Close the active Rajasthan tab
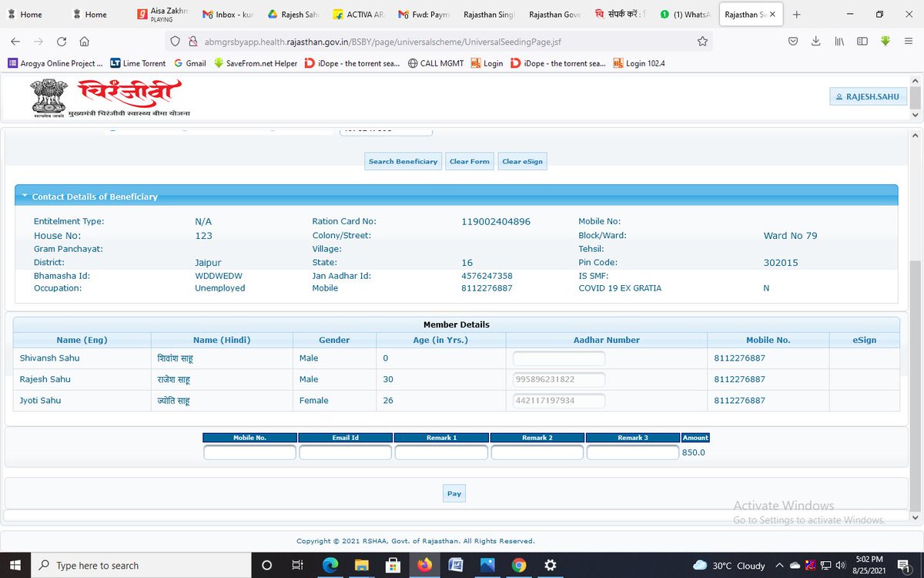Image resolution: width=924 pixels, height=578 pixels. tap(772, 14)
